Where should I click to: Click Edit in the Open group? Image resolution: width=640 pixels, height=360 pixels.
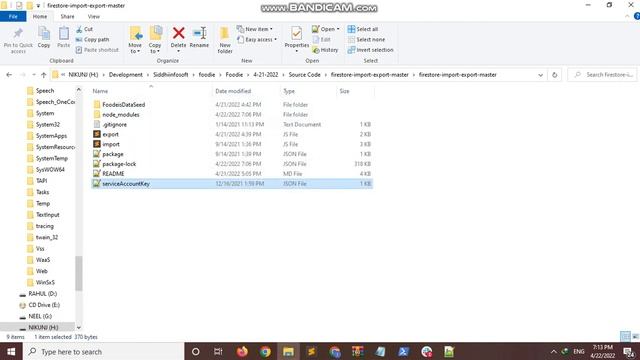(322, 40)
